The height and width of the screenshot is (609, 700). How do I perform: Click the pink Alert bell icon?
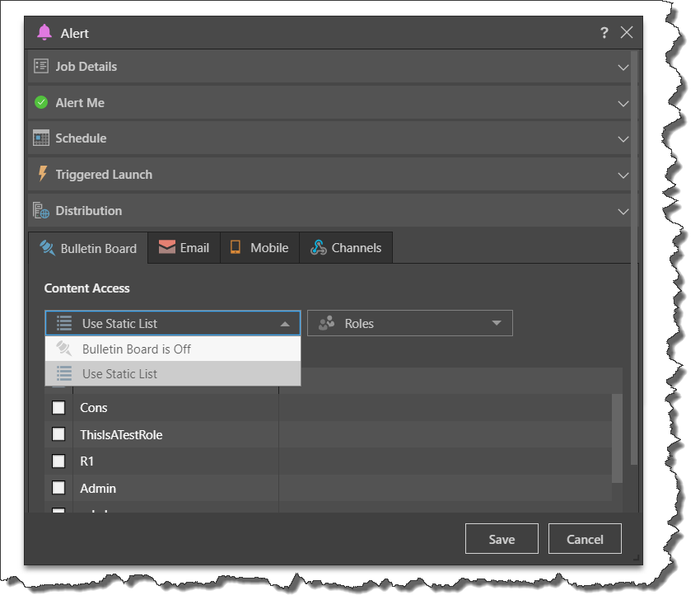tap(44, 33)
